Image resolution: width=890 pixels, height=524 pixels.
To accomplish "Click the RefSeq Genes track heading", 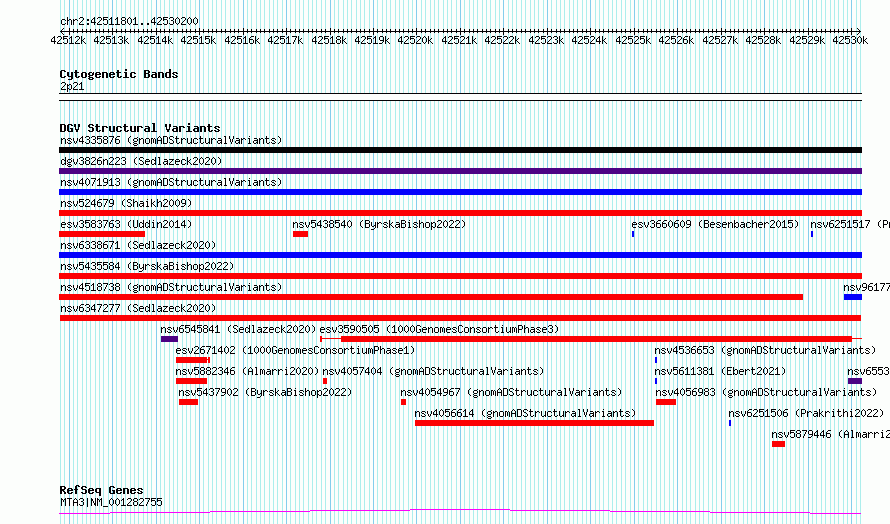I will 102,489.
